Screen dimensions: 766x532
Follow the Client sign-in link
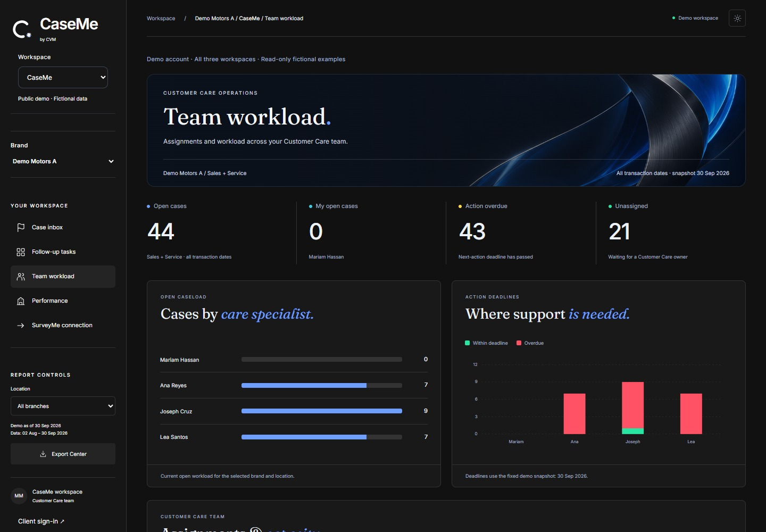pos(41,521)
